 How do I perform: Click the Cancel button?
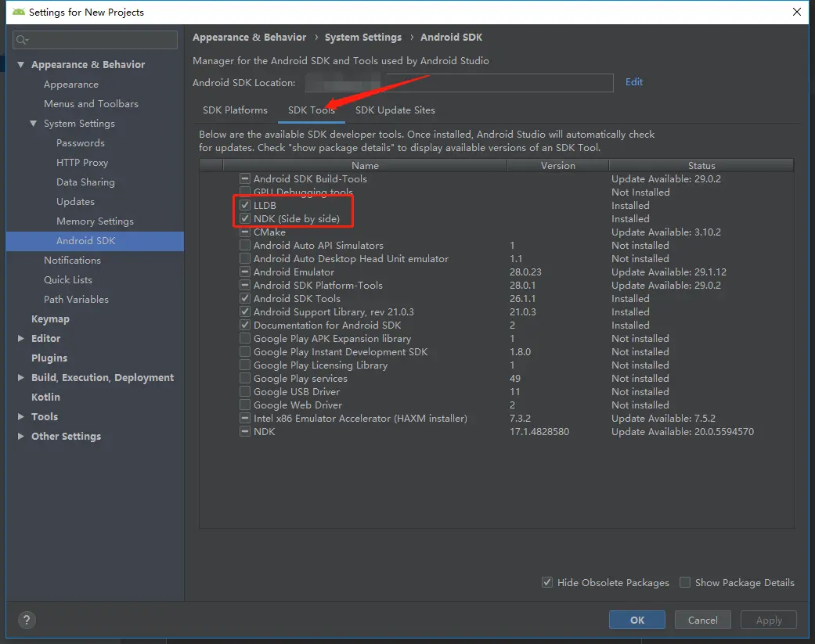pos(703,620)
